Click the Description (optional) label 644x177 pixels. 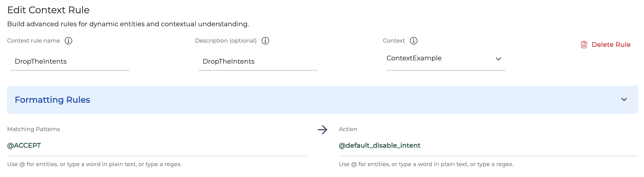tap(226, 41)
